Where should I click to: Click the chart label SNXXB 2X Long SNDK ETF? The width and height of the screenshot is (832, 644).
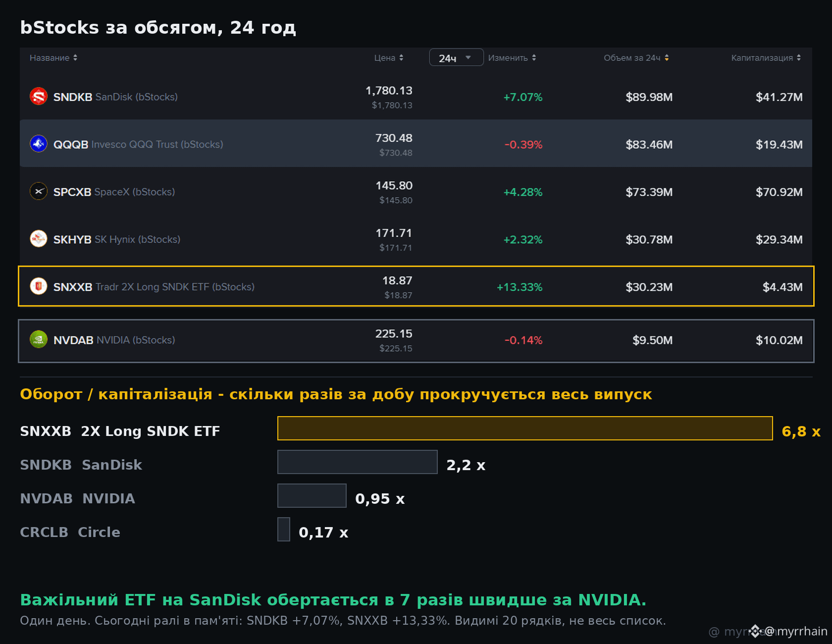[x=120, y=431]
